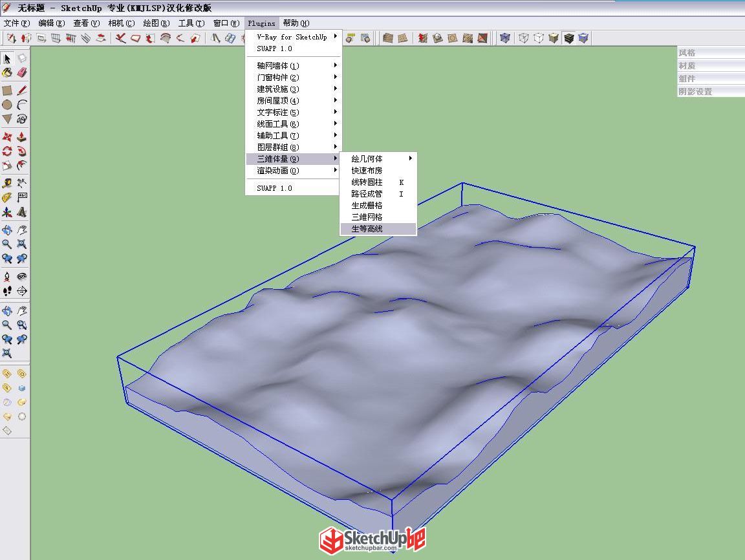Activate the pink Eraser tool
745x560 pixels.
pos(22,72)
